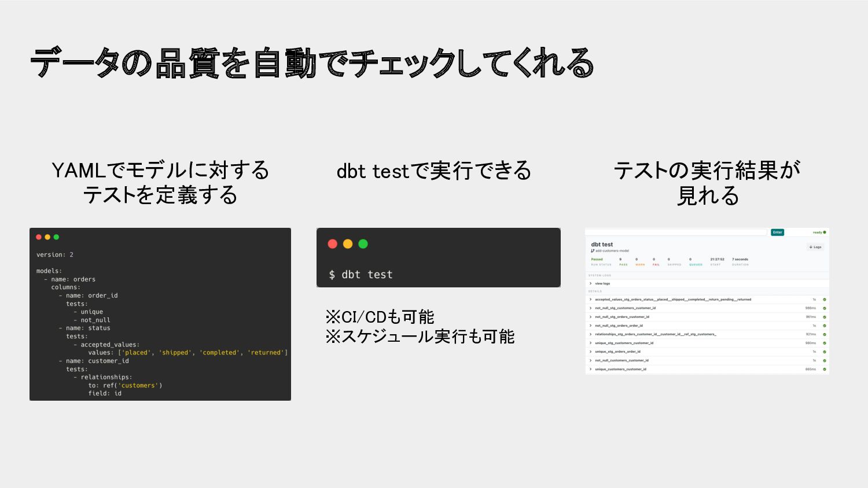Image resolution: width=868 pixels, height=488 pixels.
Task: Click the SKIPPED count label
Action: pos(674,265)
